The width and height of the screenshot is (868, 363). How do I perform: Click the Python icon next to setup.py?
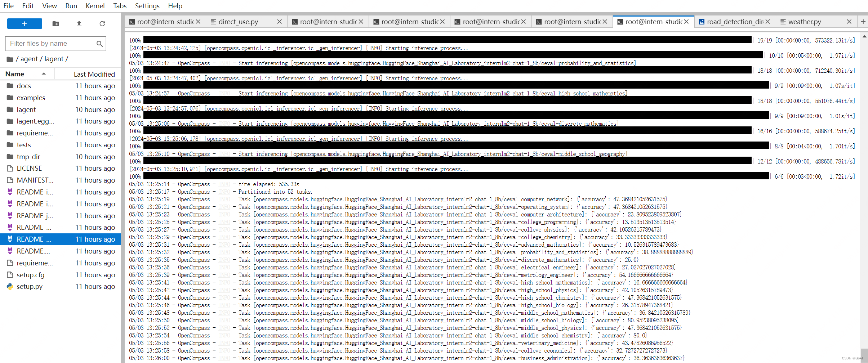point(10,286)
